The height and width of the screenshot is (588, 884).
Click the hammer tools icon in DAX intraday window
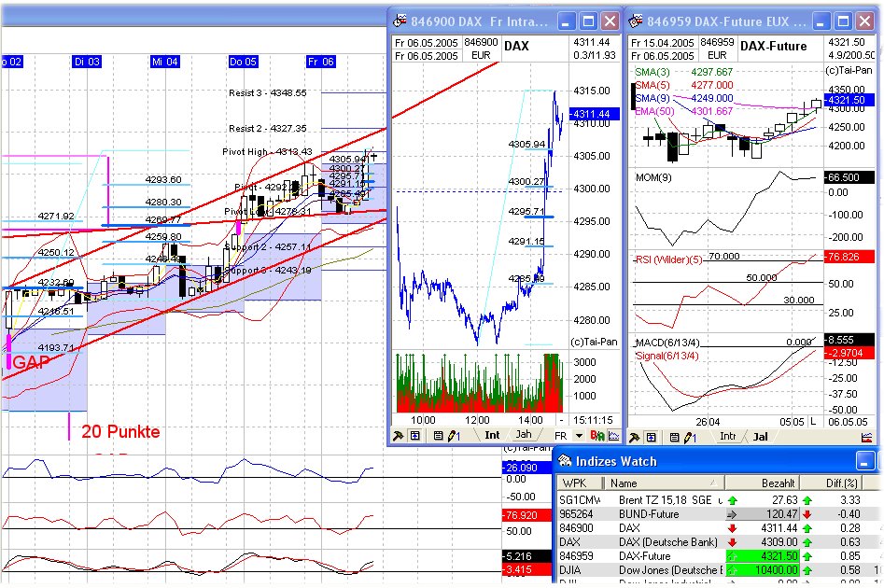(x=398, y=436)
